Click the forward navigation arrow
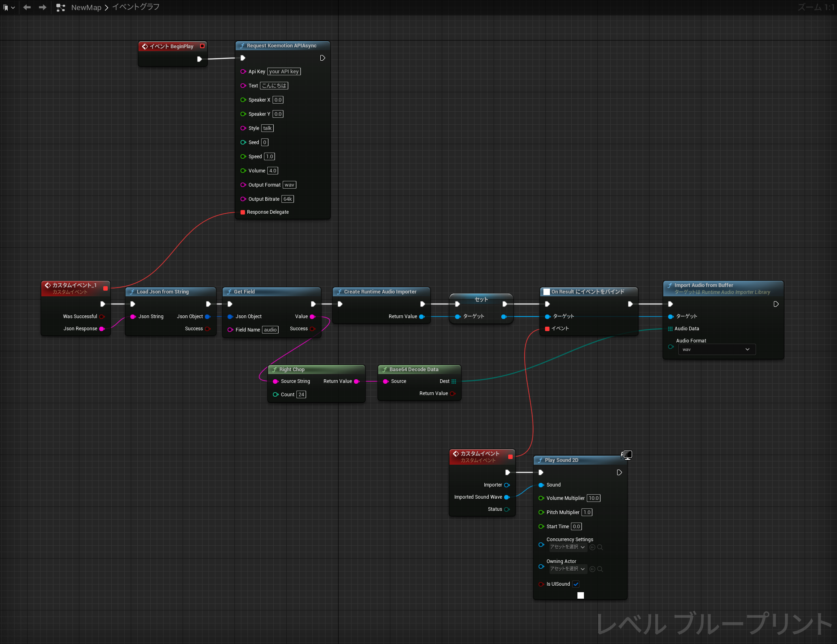The width and height of the screenshot is (837, 644). pos(42,7)
